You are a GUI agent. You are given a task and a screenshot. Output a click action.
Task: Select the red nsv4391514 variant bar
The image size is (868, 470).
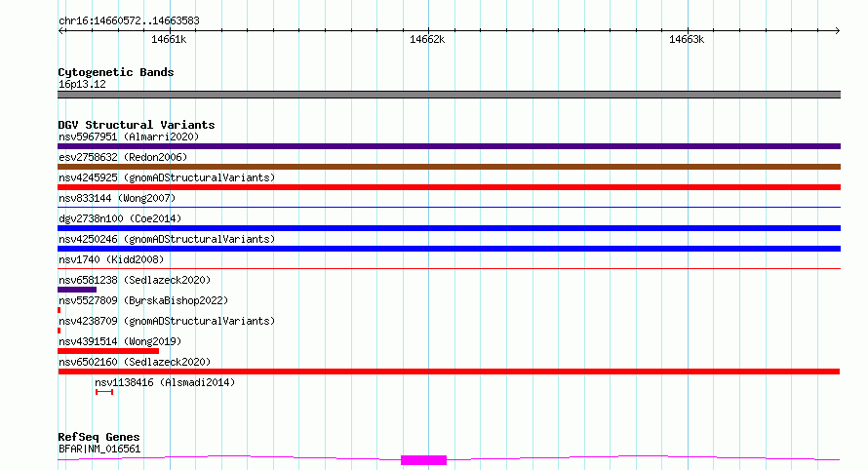pyautogui.click(x=108, y=351)
